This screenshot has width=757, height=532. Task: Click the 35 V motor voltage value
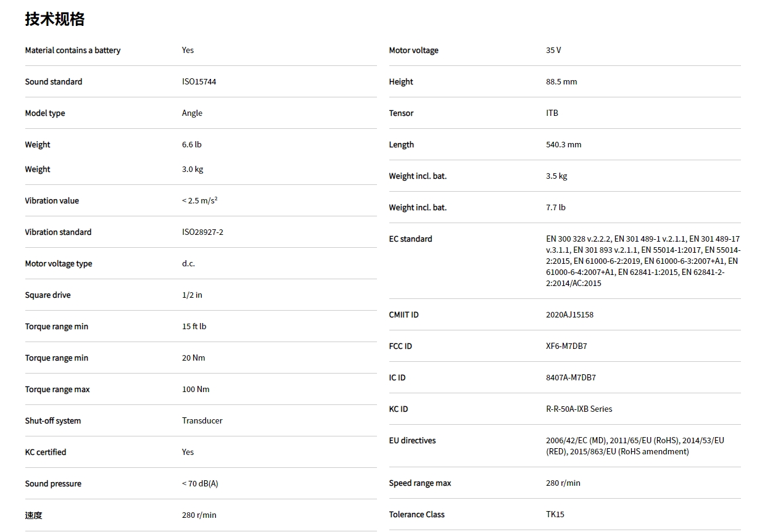(x=553, y=51)
